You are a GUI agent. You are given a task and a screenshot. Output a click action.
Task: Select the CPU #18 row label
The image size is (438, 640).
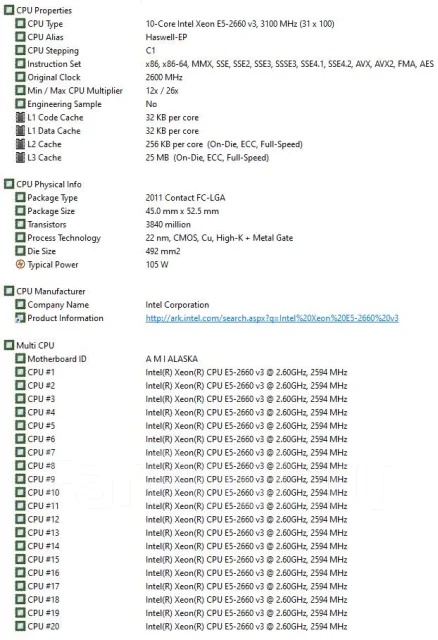pos(43,600)
